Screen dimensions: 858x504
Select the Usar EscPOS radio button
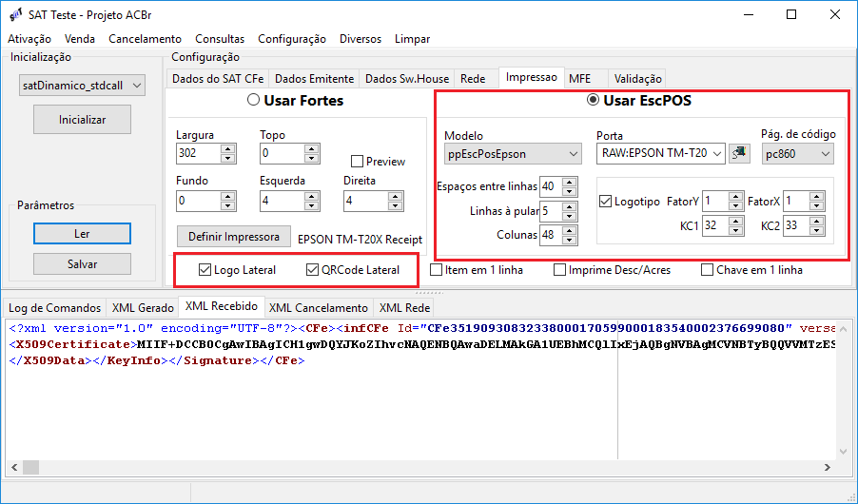pos(593,100)
